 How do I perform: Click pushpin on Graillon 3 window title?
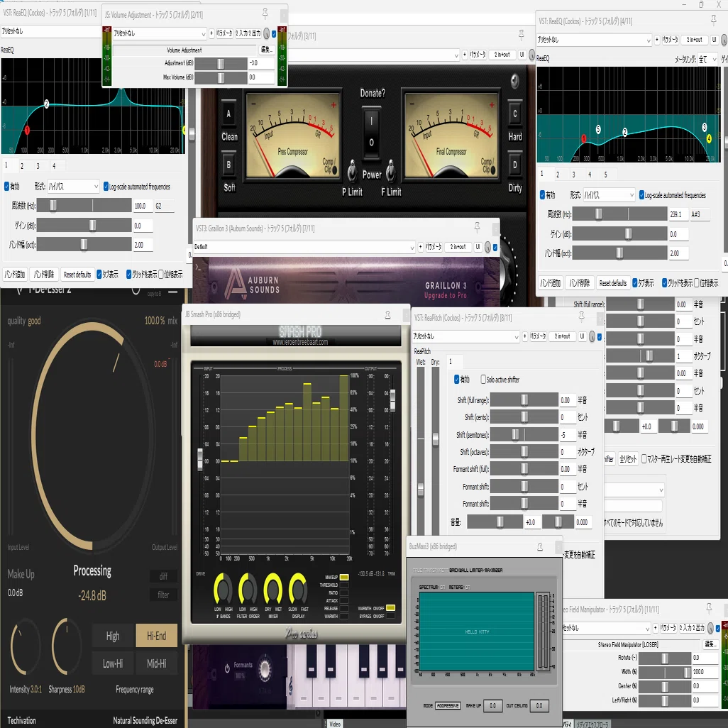(477, 227)
